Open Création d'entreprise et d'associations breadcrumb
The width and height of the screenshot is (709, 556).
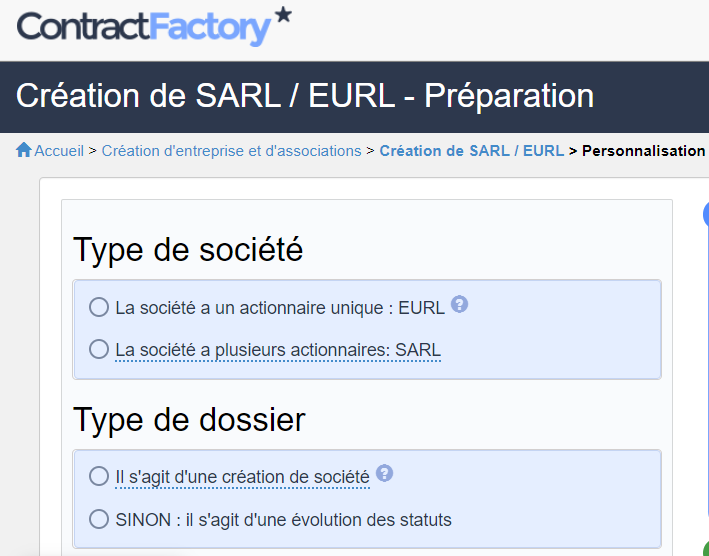[x=232, y=151]
